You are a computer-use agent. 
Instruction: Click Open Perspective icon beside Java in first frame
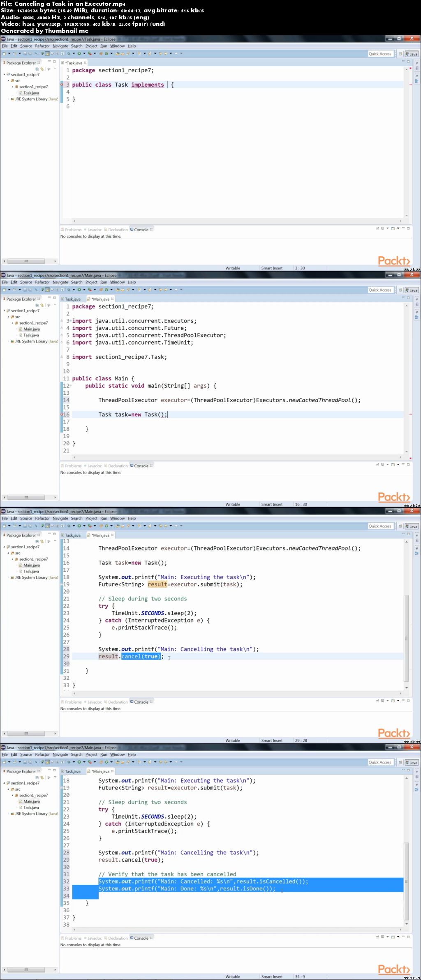tap(400, 54)
